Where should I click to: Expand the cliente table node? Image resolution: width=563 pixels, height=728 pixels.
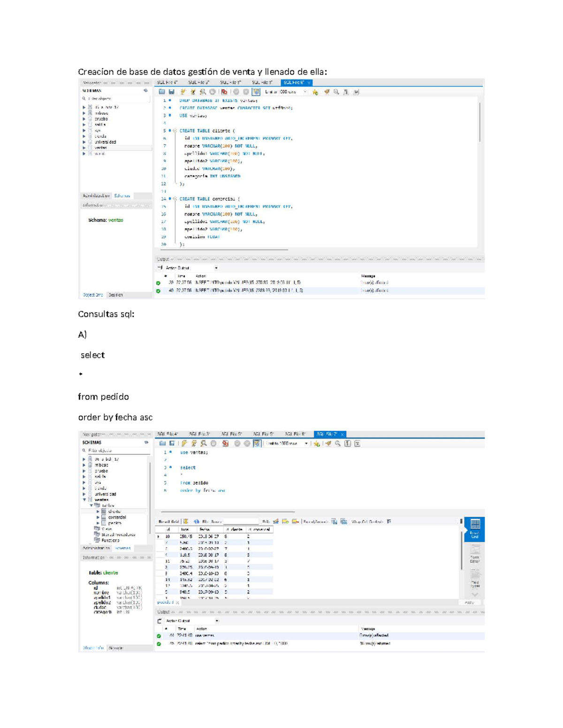[x=98, y=511]
